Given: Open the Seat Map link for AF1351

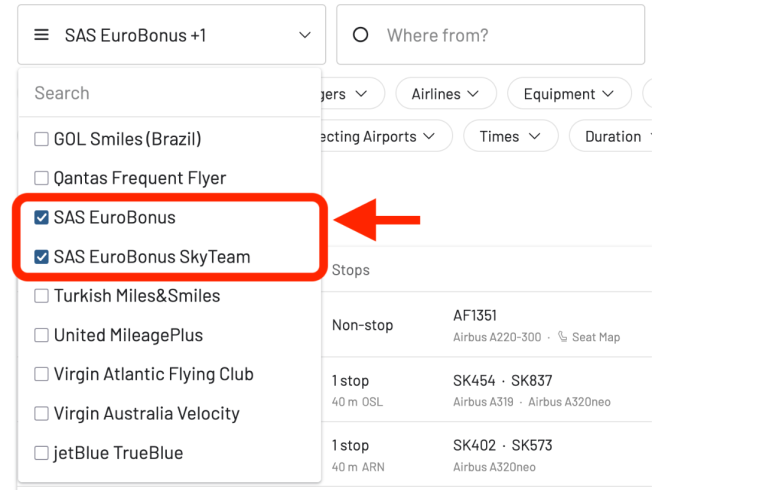Looking at the screenshot, I should (596, 337).
